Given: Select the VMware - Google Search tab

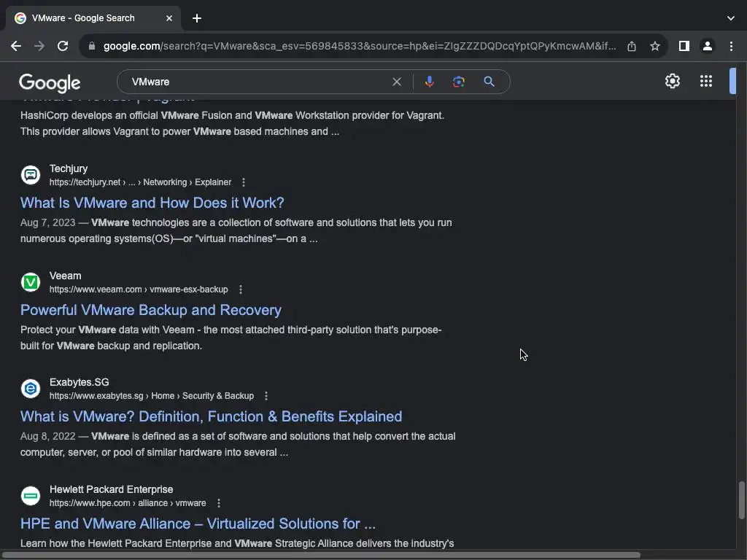Looking at the screenshot, I should pyautogui.click(x=93, y=18).
